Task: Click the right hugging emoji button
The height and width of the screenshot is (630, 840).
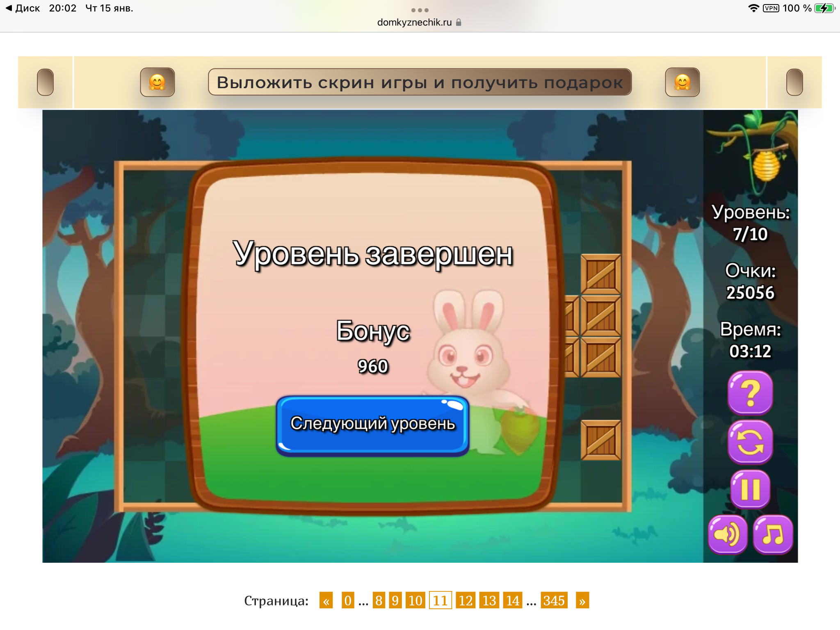Action: point(682,82)
